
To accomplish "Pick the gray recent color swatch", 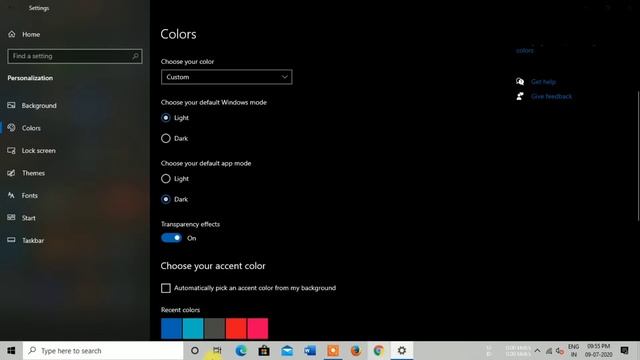I will coord(215,329).
